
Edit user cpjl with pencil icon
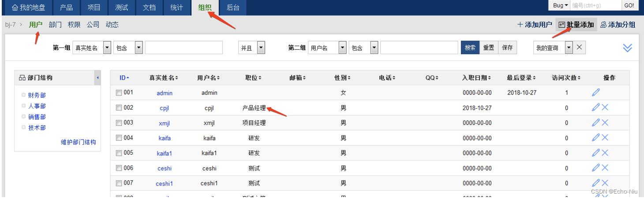[596, 107]
